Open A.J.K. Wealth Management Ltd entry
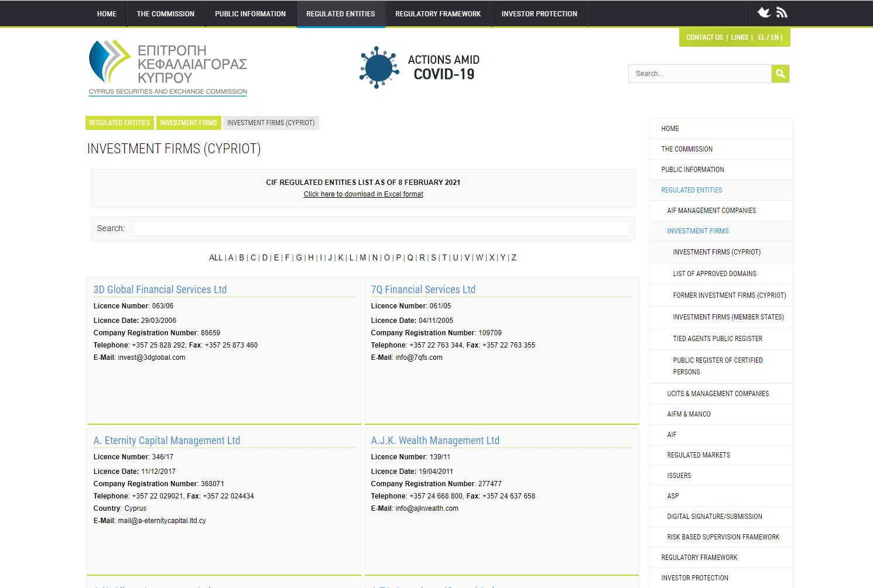The height and width of the screenshot is (588, 873). click(435, 441)
